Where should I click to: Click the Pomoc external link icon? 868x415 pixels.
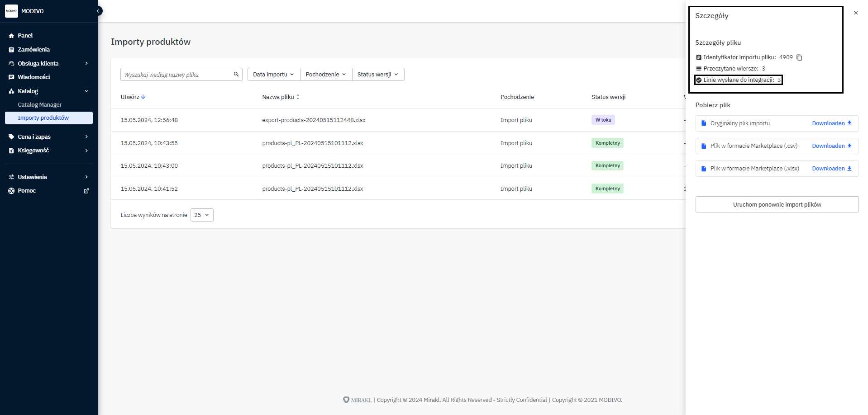pyautogui.click(x=86, y=191)
